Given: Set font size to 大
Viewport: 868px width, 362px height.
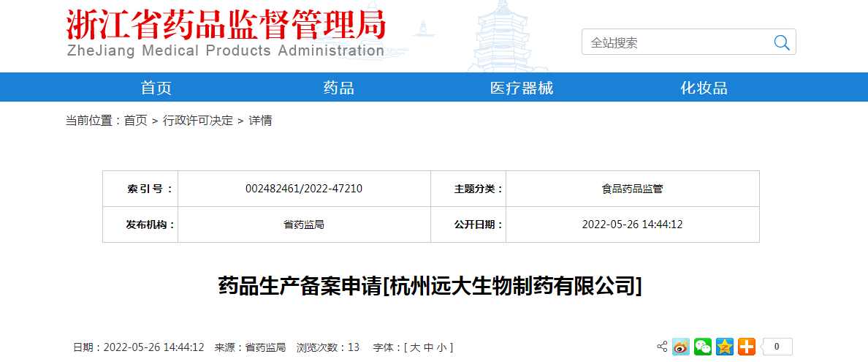Looking at the screenshot, I should [x=414, y=347].
